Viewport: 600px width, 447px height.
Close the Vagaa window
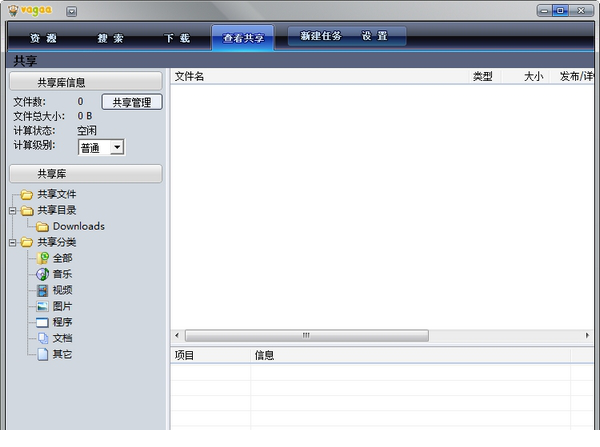pos(581,10)
